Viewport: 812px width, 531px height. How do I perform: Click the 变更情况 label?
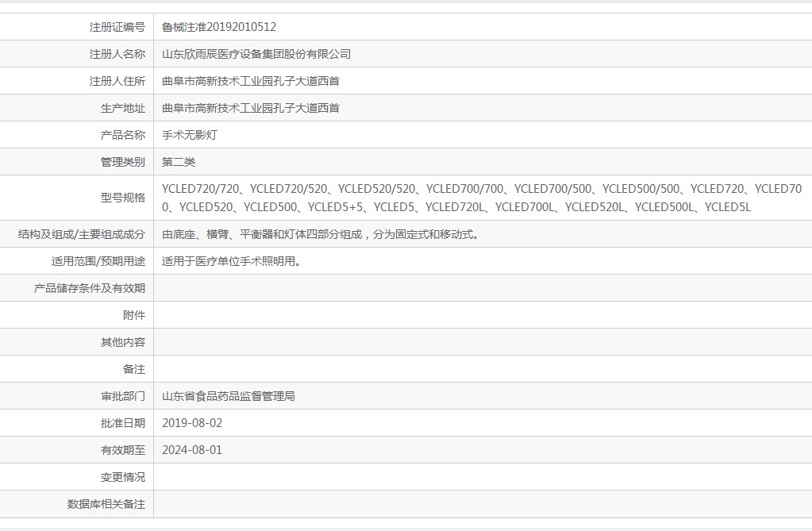(x=123, y=476)
